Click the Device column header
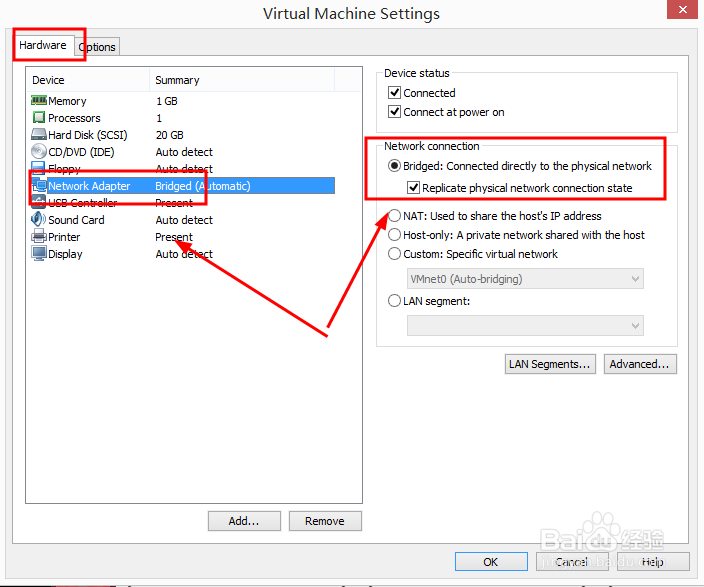Screen dimensions: 704x587 click(88, 80)
